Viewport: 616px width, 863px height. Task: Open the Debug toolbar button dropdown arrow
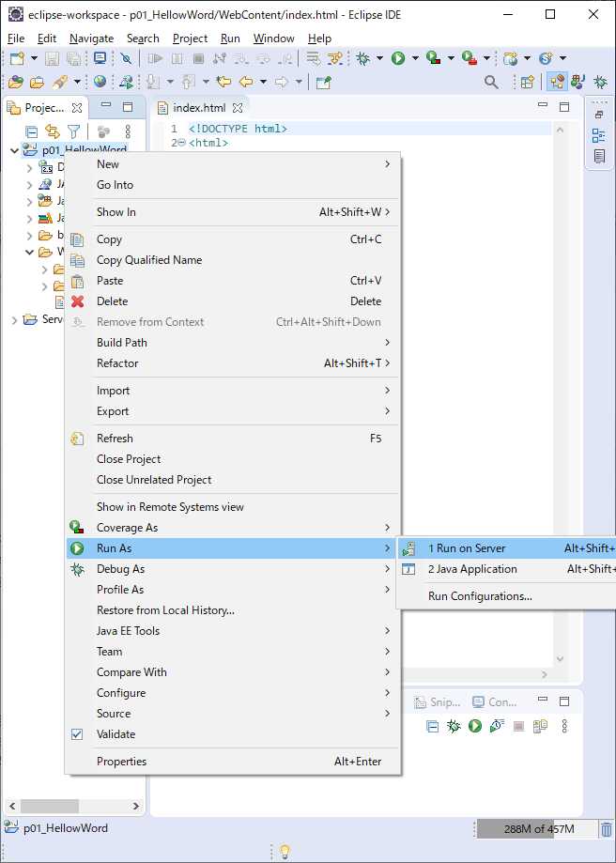pyautogui.click(x=379, y=58)
